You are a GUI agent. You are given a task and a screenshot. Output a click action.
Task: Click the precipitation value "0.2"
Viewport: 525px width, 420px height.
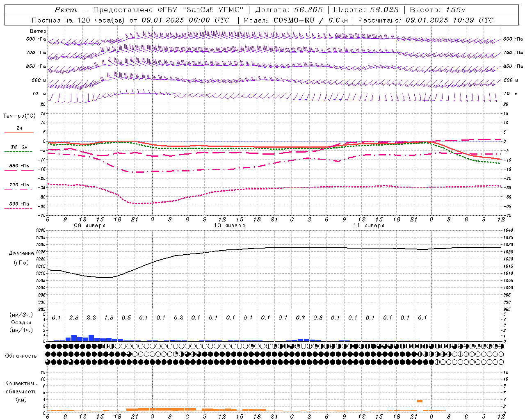pos(178,318)
